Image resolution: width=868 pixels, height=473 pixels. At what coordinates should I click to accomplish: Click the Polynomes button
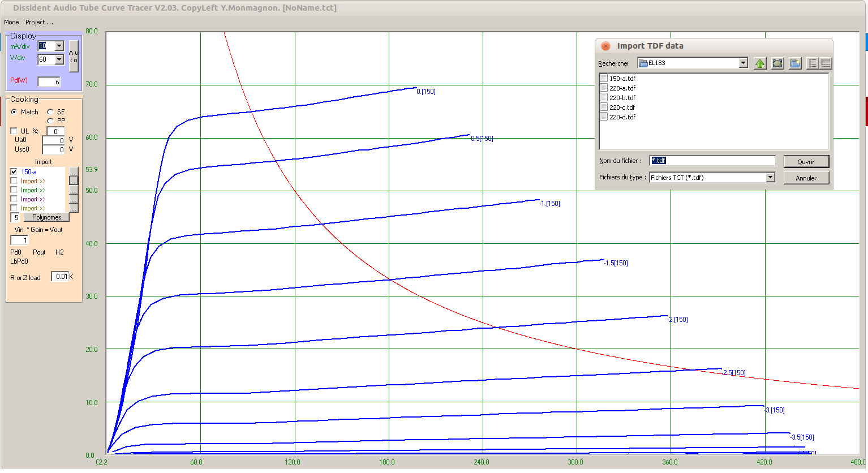[x=46, y=217]
